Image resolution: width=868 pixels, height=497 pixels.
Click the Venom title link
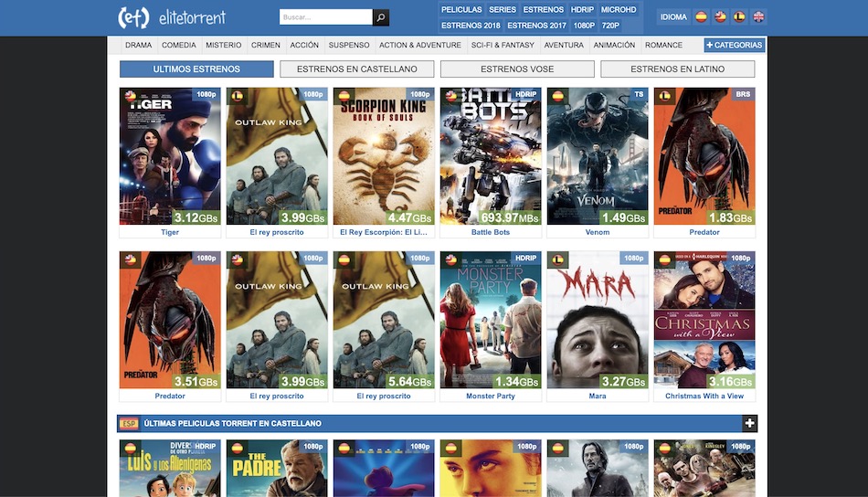pyautogui.click(x=597, y=232)
